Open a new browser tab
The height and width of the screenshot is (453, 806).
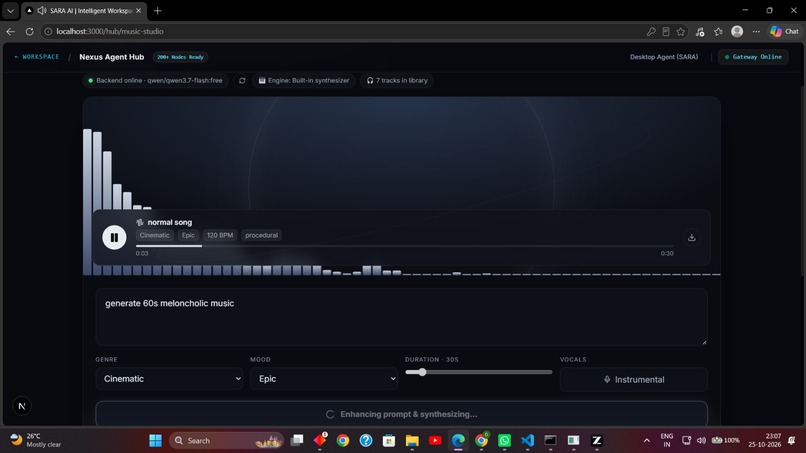click(157, 10)
